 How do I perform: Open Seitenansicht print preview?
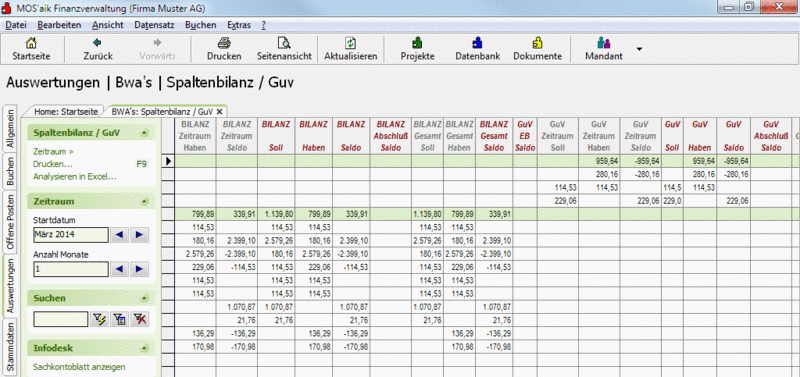click(x=284, y=43)
